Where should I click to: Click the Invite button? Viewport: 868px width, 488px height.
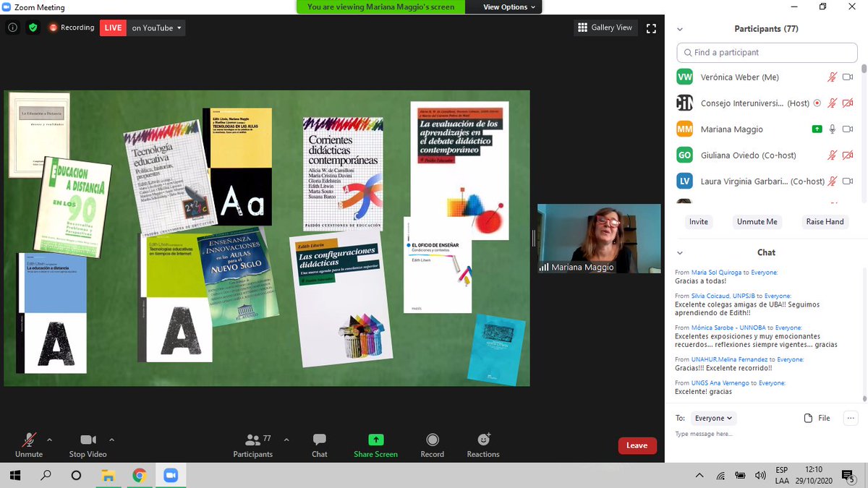(x=699, y=222)
